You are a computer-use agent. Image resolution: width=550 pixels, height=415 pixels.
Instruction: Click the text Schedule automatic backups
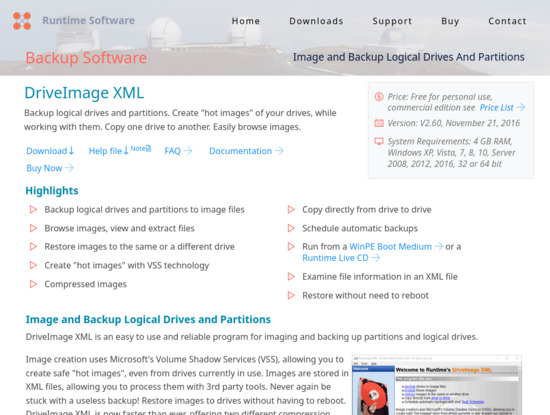click(x=360, y=228)
